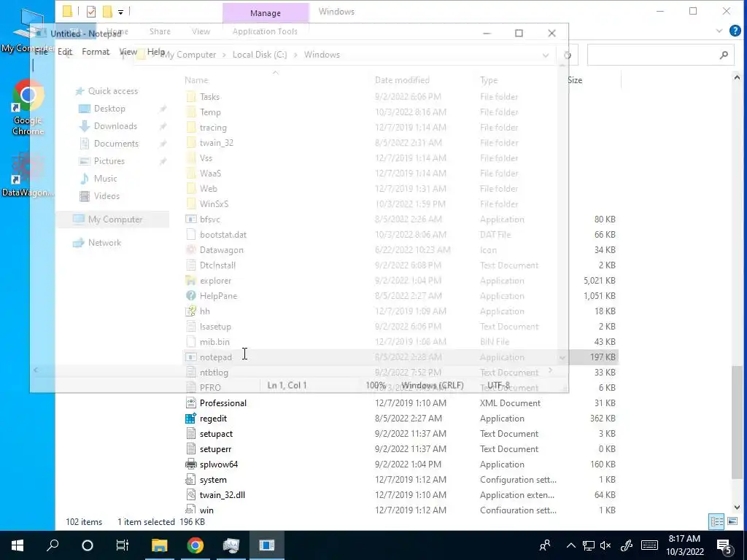747x560 pixels.
Task: Open Explorer help question mark icon
Action: click(x=735, y=31)
